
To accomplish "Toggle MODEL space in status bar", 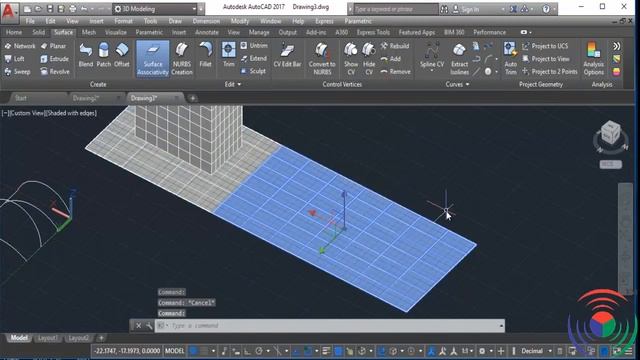I will click(x=174, y=351).
